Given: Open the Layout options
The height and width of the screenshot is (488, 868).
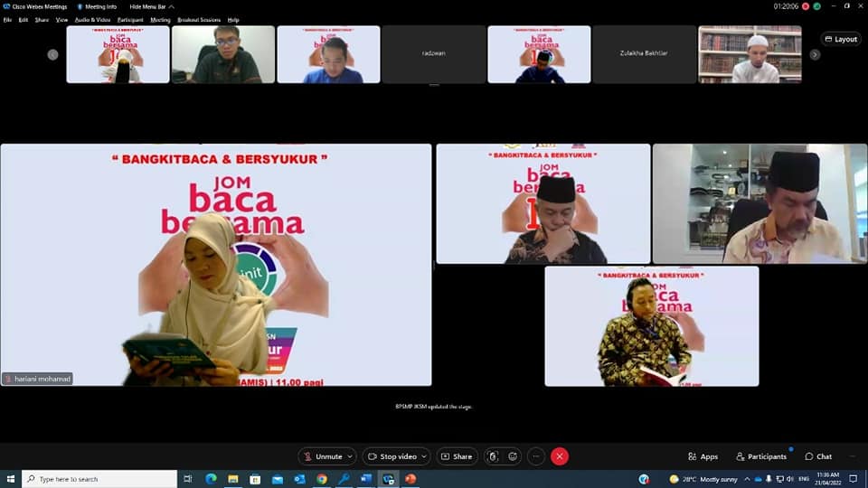Looking at the screenshot, I should click(841, 39).
